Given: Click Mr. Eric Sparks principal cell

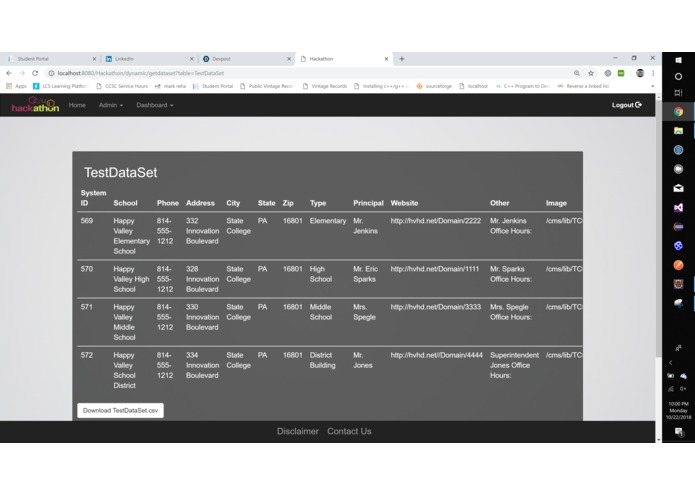Looking at the screenshot, I should [366, 274].
